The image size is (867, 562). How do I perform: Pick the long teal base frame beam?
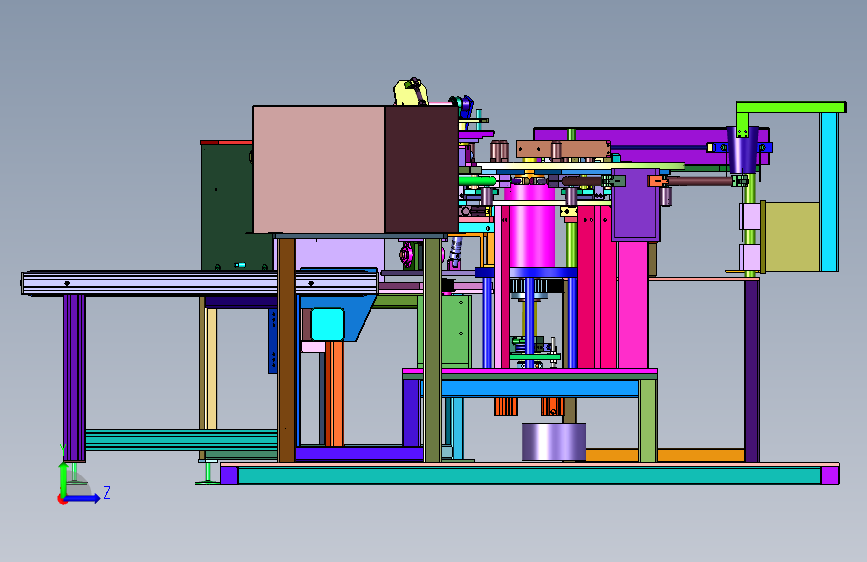pos(529,475)
